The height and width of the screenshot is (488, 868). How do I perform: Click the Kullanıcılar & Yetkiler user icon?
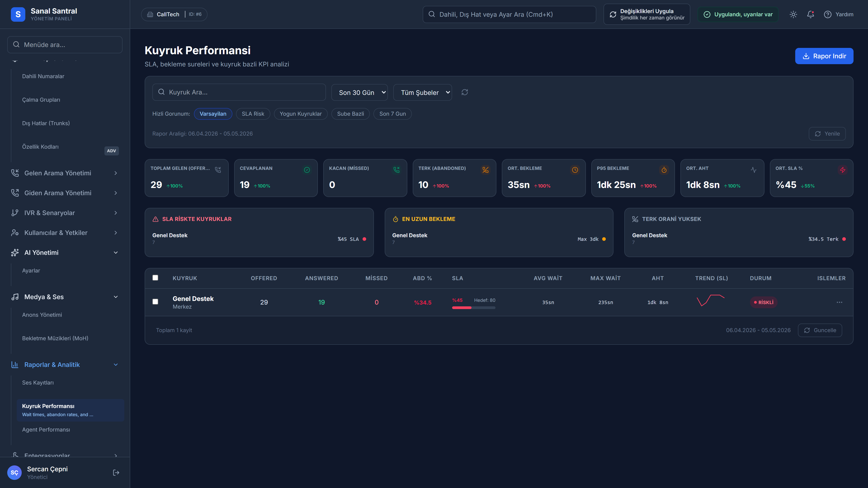pos(15,232)
